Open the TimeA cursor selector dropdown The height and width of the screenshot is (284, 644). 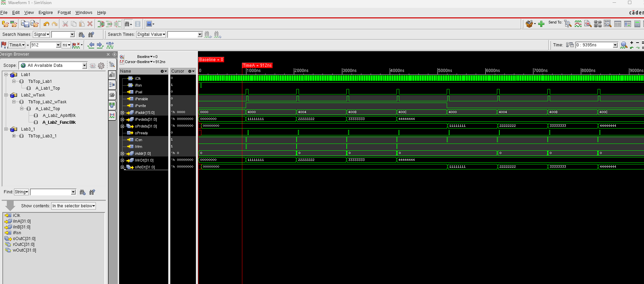click(17, 45)
